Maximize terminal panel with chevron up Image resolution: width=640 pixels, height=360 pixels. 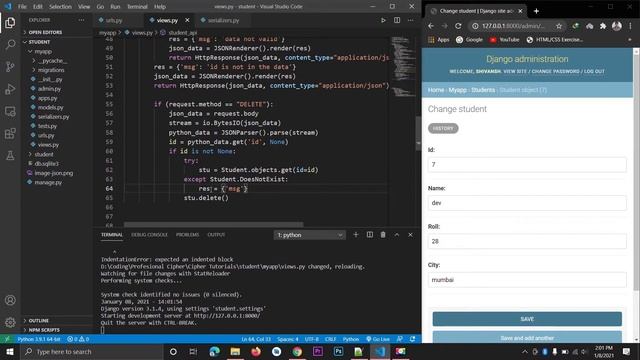pyautogui.click(x=397, y=235)
